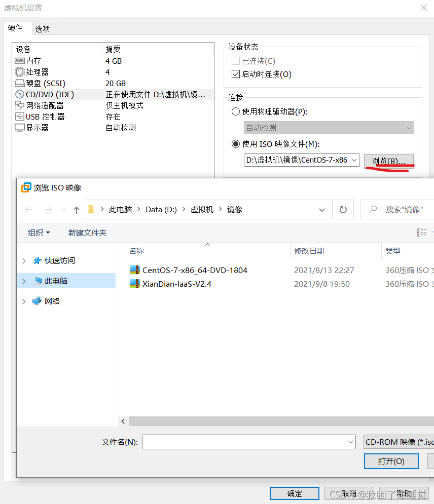Sort by the 名称 column header
434x504 pixels.
[x=136, y=251]
